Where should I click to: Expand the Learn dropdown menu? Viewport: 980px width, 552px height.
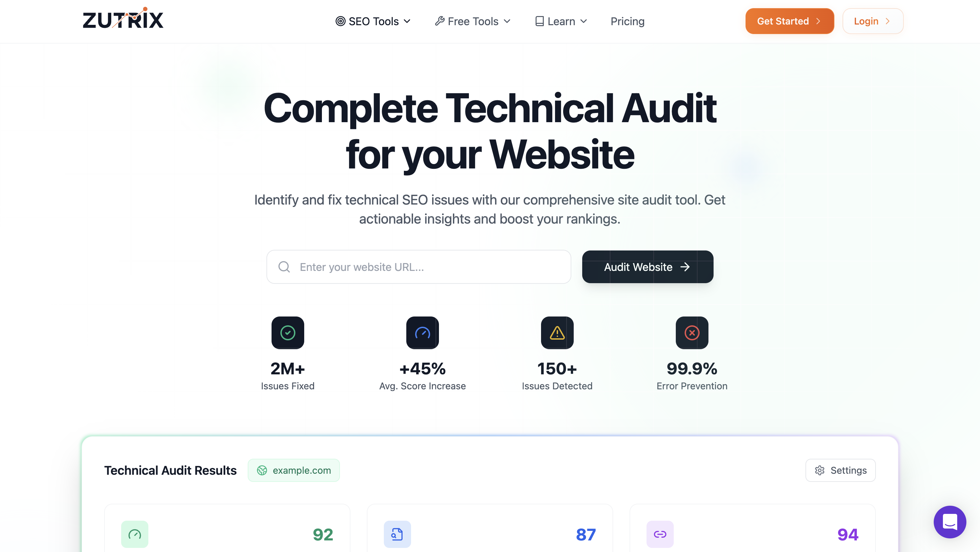pos(561,21)
